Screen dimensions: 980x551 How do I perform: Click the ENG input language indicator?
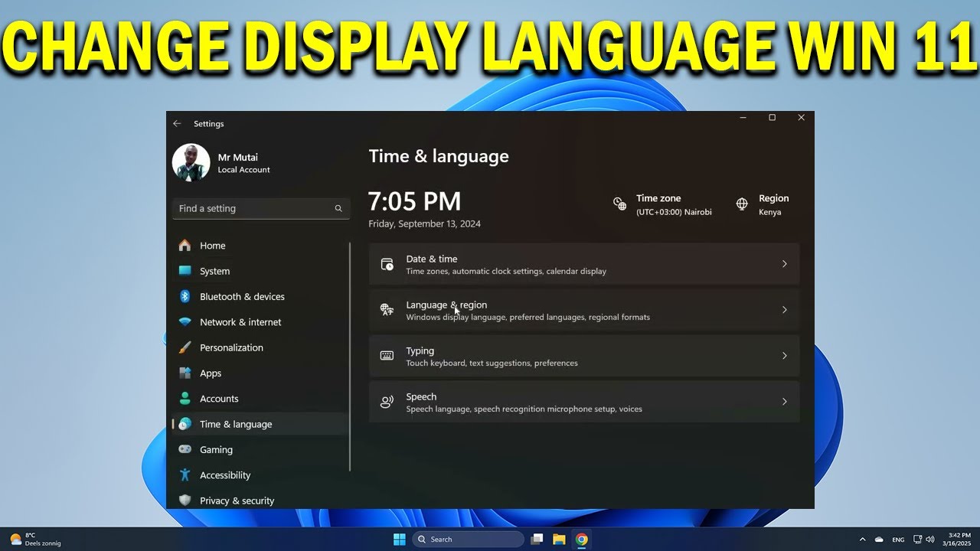coord(898,540)
